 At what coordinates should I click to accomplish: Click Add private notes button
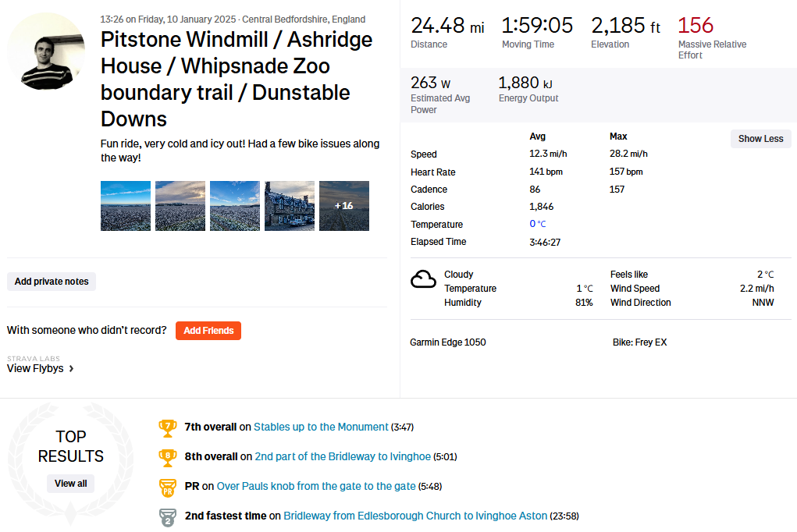coord(52,282)
